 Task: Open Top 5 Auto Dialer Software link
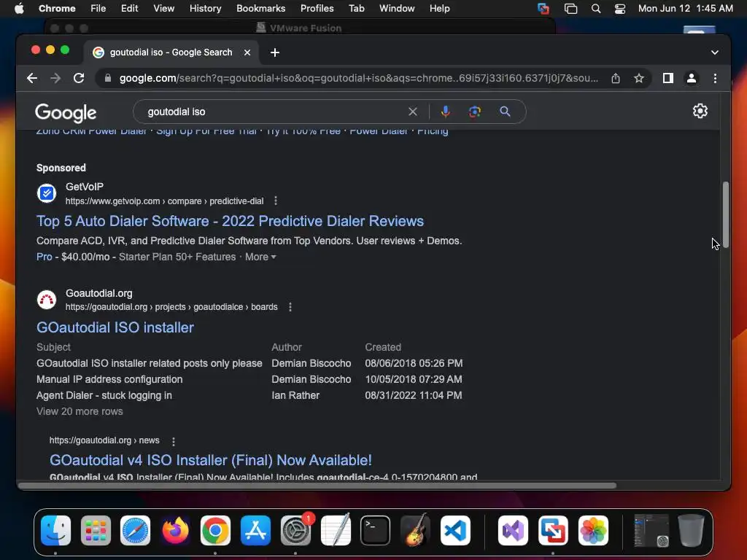[x=230, y=221]
